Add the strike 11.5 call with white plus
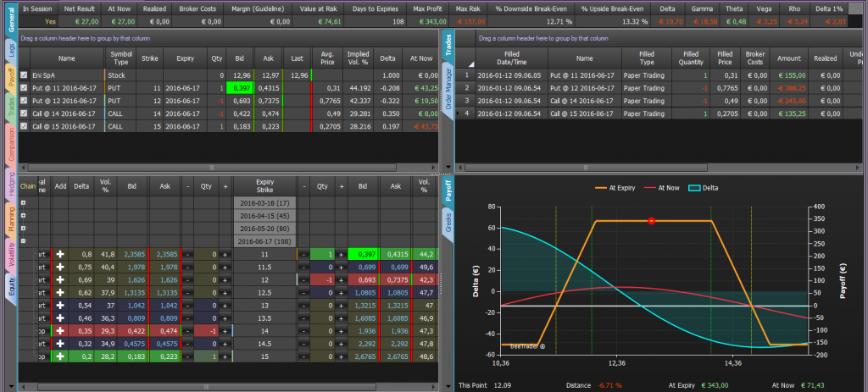Viewport: 868px width, 392px height. pos(60,267)
